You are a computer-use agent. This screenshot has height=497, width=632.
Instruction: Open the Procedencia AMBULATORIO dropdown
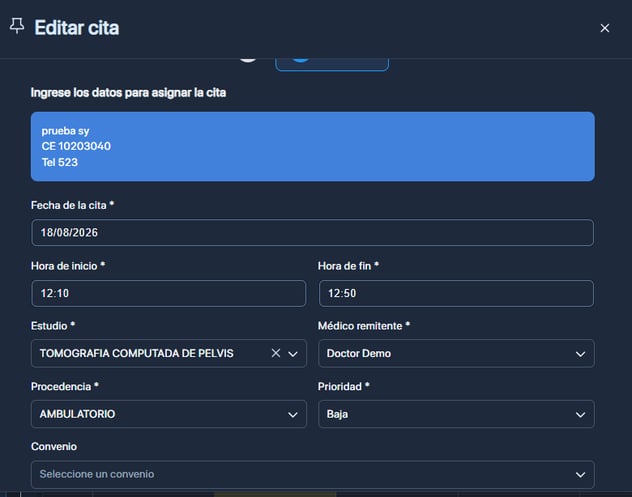(x=168, y=414)
